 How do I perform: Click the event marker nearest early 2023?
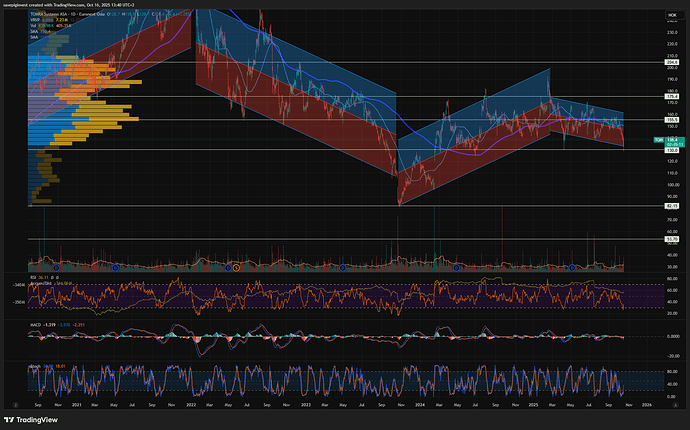click(x=343, y=268)
